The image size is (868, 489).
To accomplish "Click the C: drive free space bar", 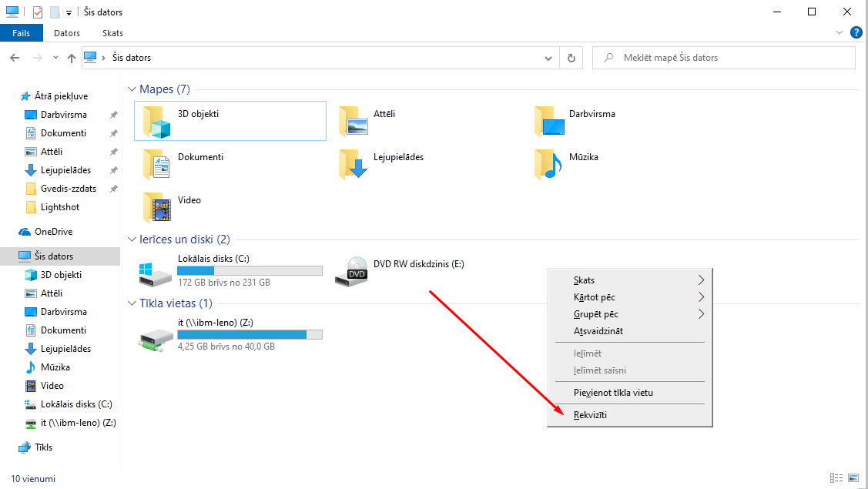I will (x=250, y=271).
